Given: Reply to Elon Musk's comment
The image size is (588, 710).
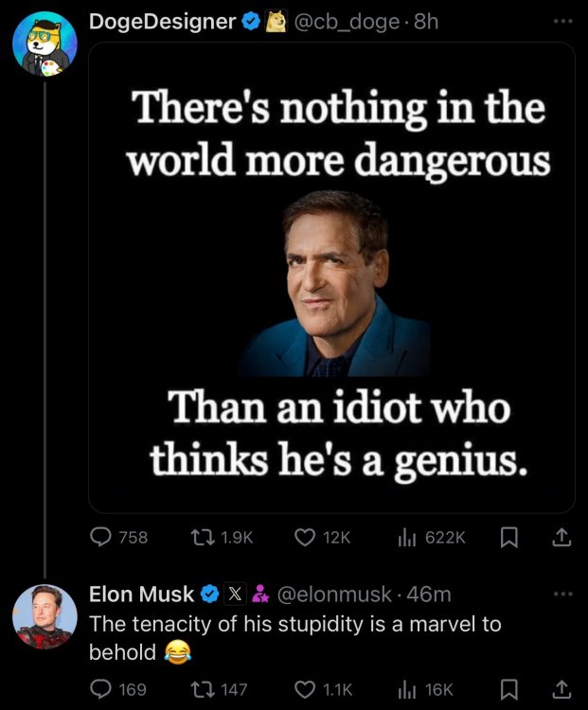Looking at the screenshot, I should tap(101, 689).
